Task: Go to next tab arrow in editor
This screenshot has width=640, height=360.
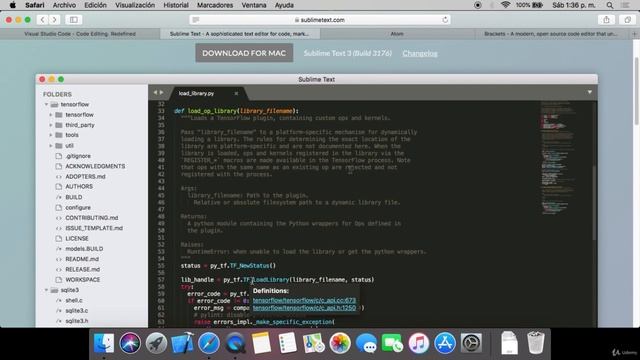Action: point(161,93)
